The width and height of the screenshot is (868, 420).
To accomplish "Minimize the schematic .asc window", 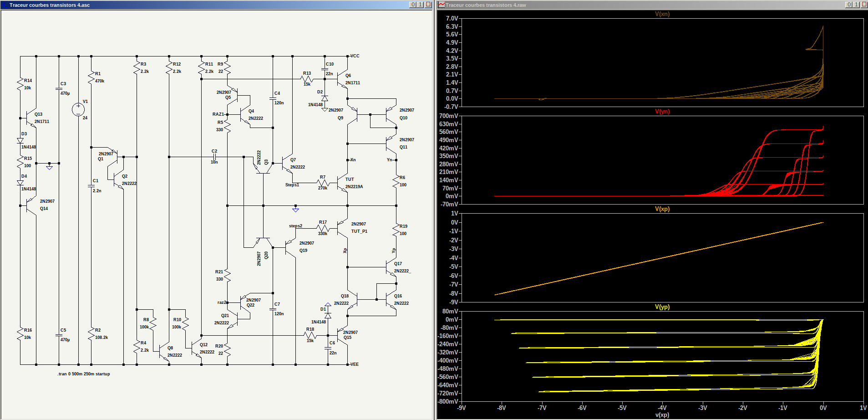I will pyautogui.click(x=413, y=5).
